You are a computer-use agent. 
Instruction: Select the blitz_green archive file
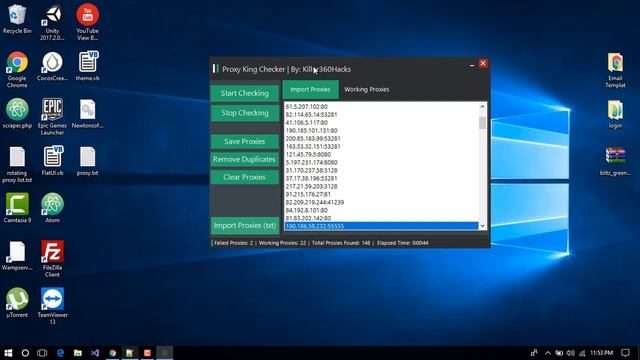(615, 161)
